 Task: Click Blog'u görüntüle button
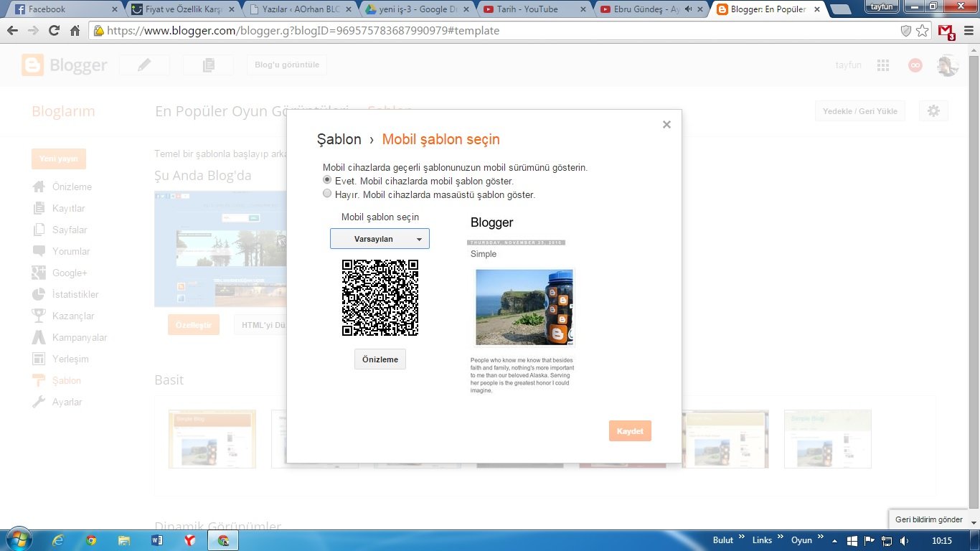pos(287,65)
